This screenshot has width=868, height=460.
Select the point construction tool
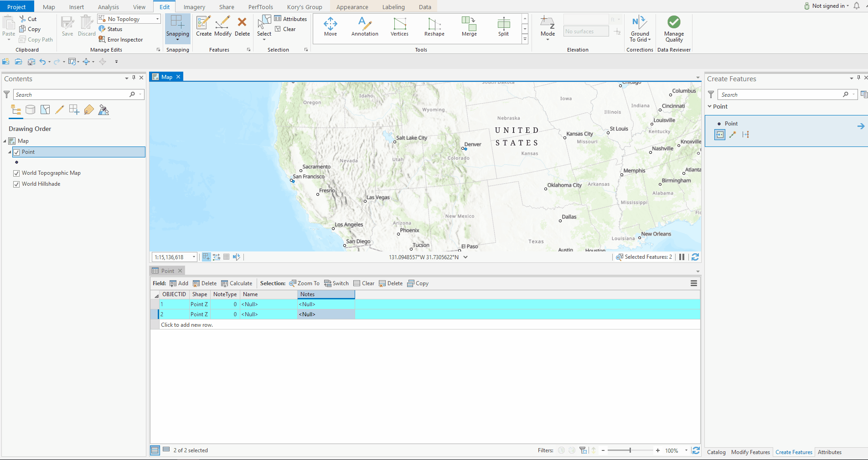point(720,135)
